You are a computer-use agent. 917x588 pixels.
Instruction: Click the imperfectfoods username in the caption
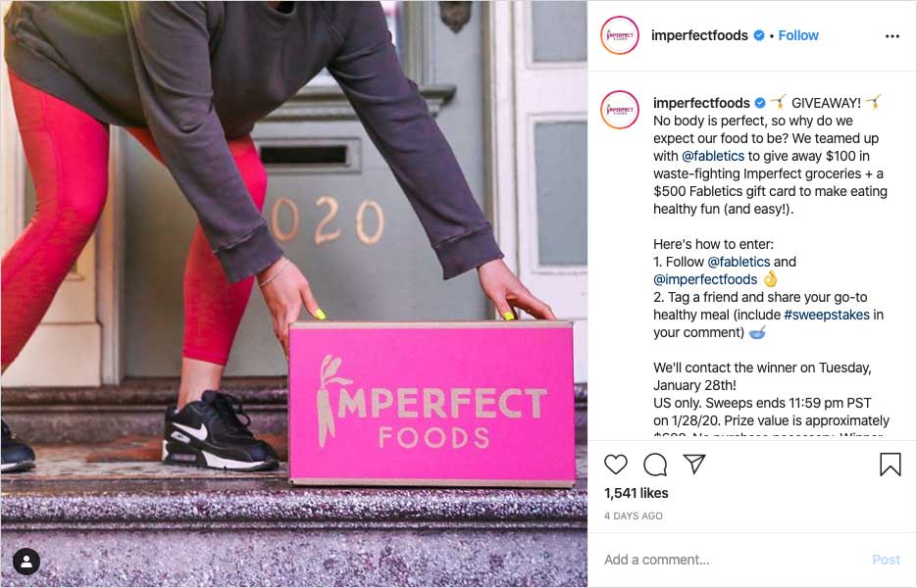[701, 103]
